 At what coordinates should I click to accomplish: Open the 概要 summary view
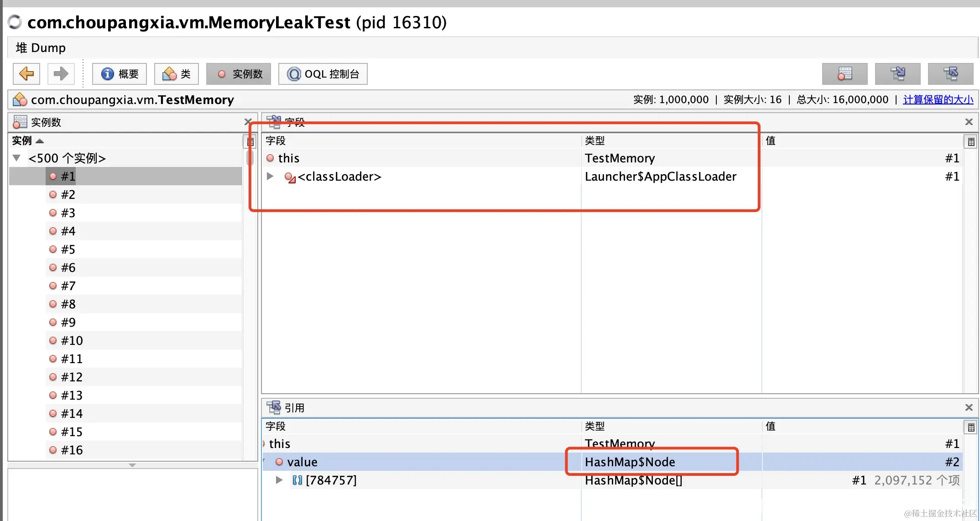point(120,74)
